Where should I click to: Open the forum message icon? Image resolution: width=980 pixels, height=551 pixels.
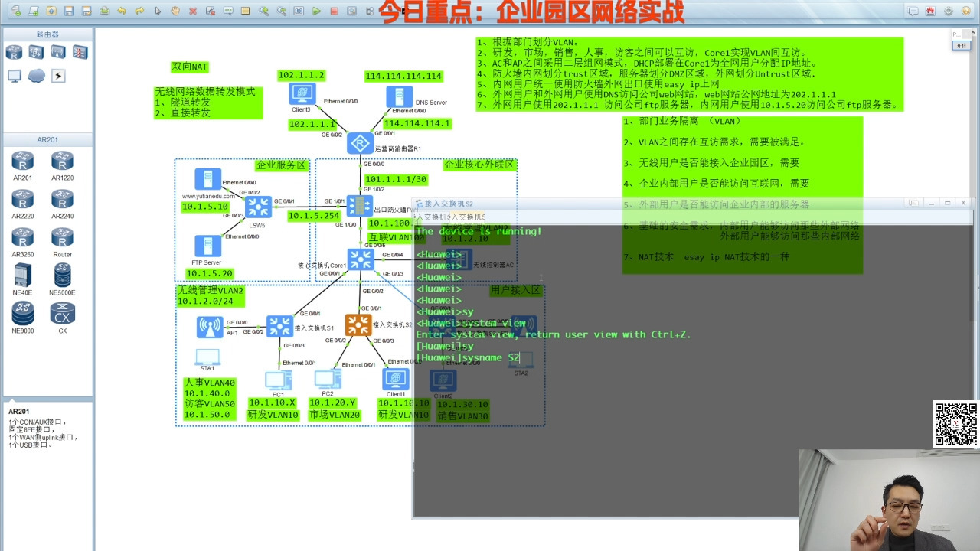(x=913, y=11)
